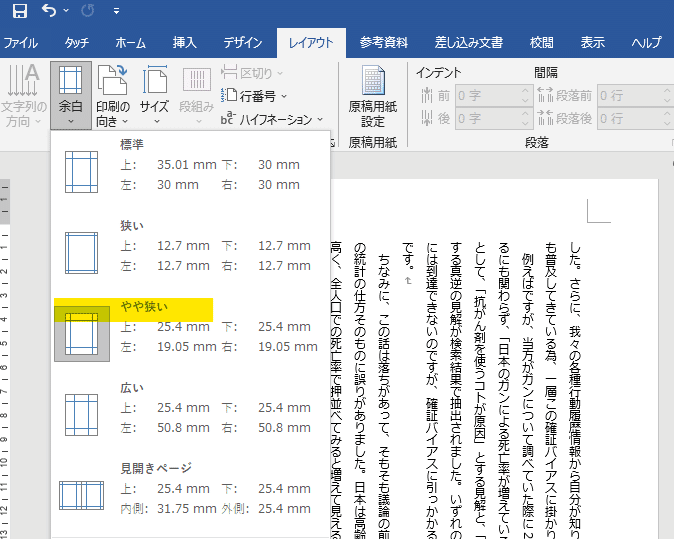This screenshot has height=539, width=674.
Task: Click the 原稿用紙設定 icon
Action: 373,80
